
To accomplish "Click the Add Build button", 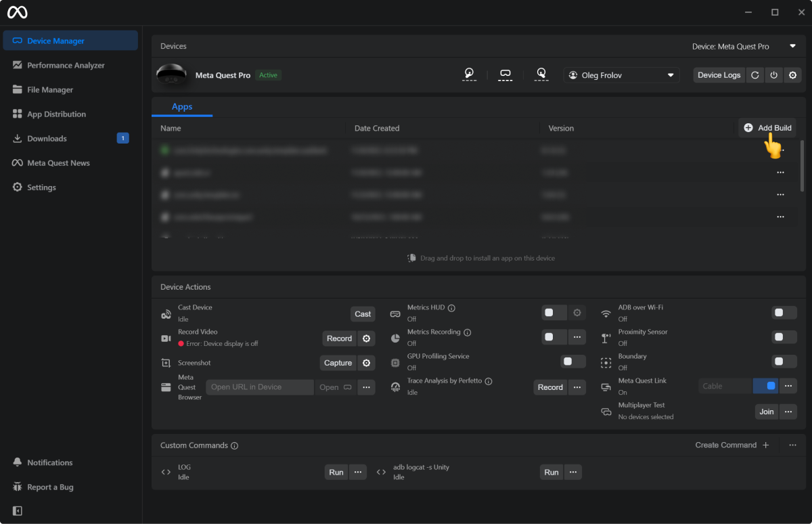I will click(767, 128).
